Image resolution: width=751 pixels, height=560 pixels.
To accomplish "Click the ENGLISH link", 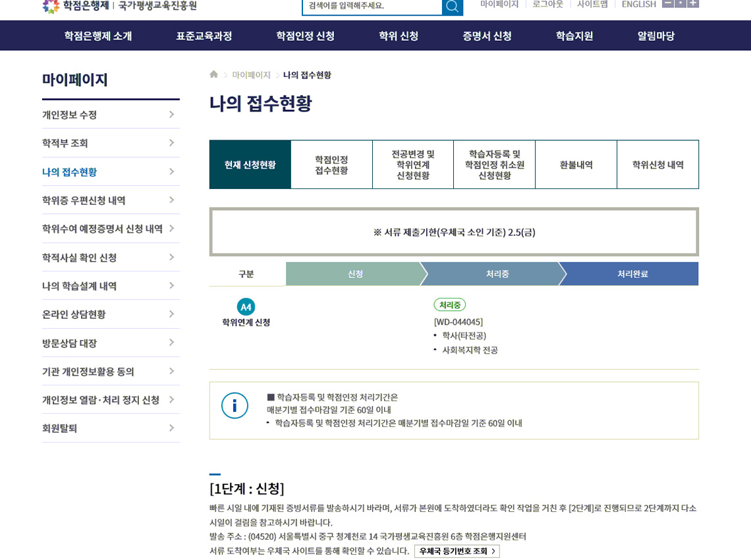I will point(638,5).
